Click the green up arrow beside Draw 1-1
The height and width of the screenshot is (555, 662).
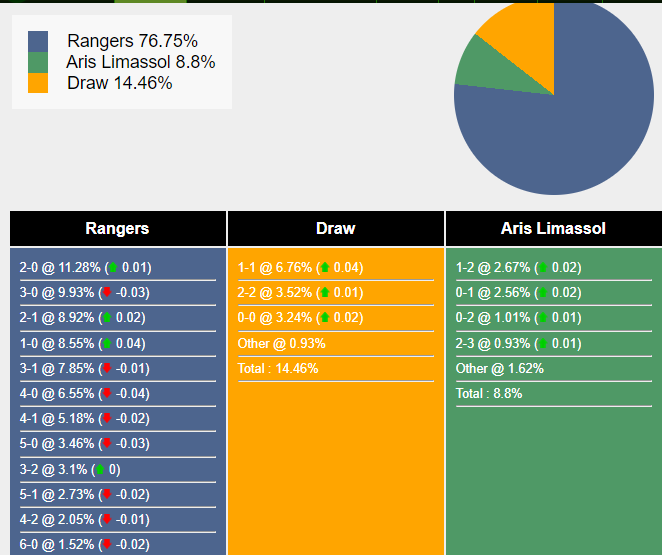[x=325, y=267]
